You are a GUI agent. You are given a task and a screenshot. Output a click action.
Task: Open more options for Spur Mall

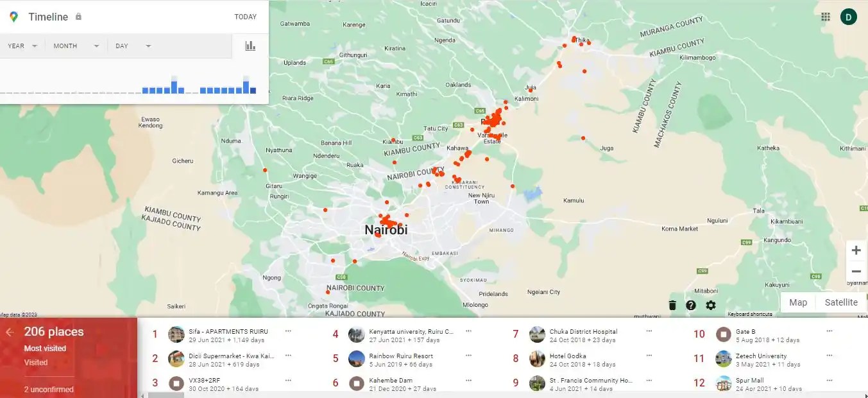830,380
